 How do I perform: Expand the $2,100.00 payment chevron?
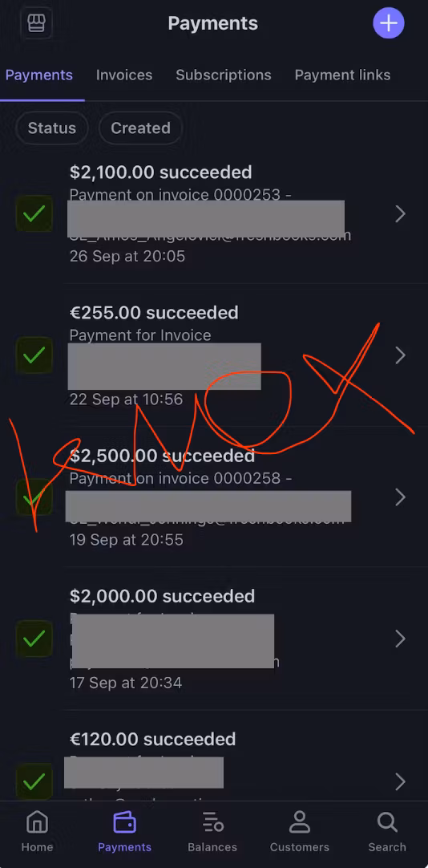pyautogui.click(x=401, y=213)
